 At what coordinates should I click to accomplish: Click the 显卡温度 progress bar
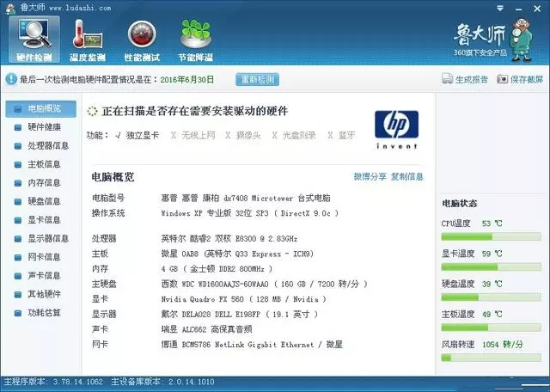point(491,267)
